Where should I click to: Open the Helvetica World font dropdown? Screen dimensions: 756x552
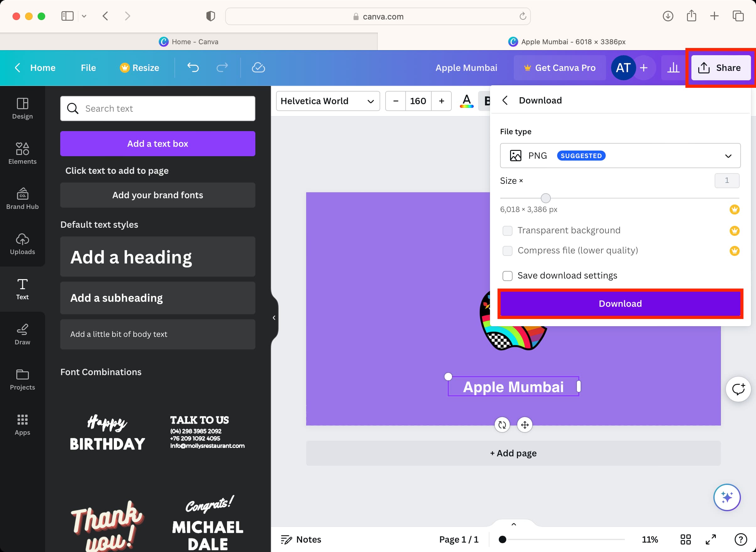328,101
